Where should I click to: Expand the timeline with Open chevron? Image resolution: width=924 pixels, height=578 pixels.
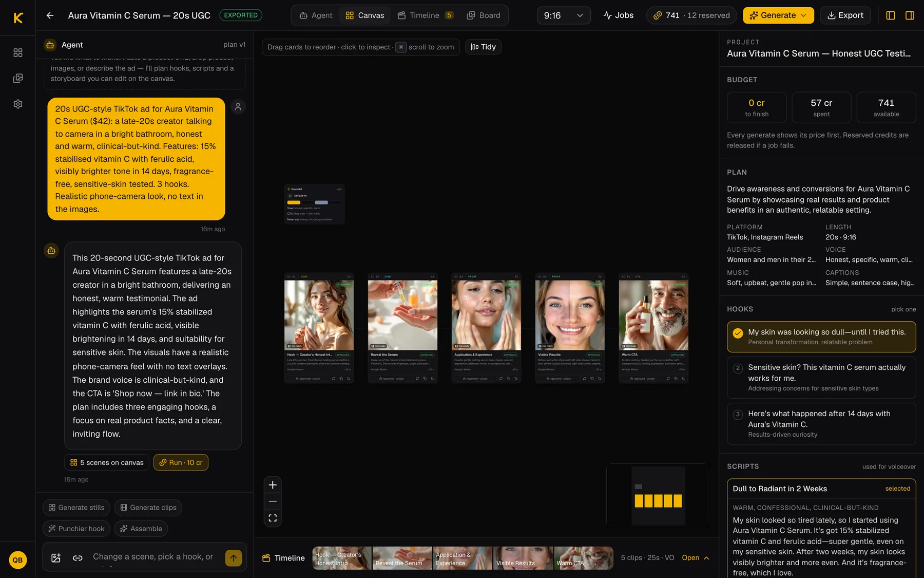click(696, 558)
